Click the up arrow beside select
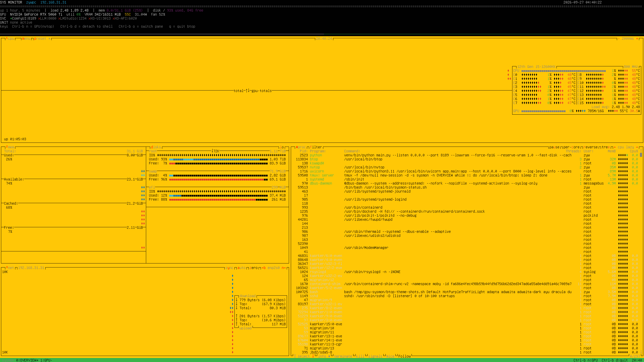Screen dimensions: 644x362 point(295,356)
